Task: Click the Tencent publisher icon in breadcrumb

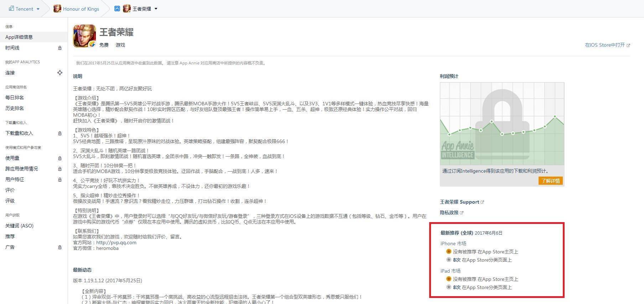Action: (11, 9)
